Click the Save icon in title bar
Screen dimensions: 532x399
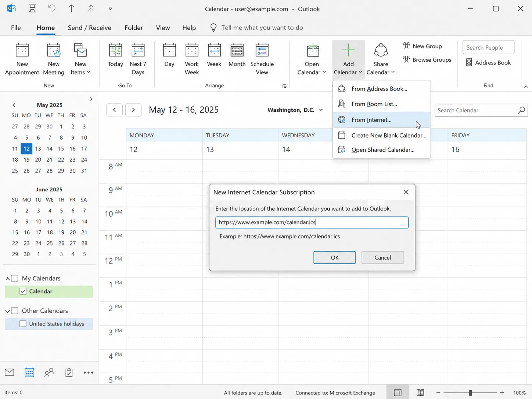(x=32, y=8)
